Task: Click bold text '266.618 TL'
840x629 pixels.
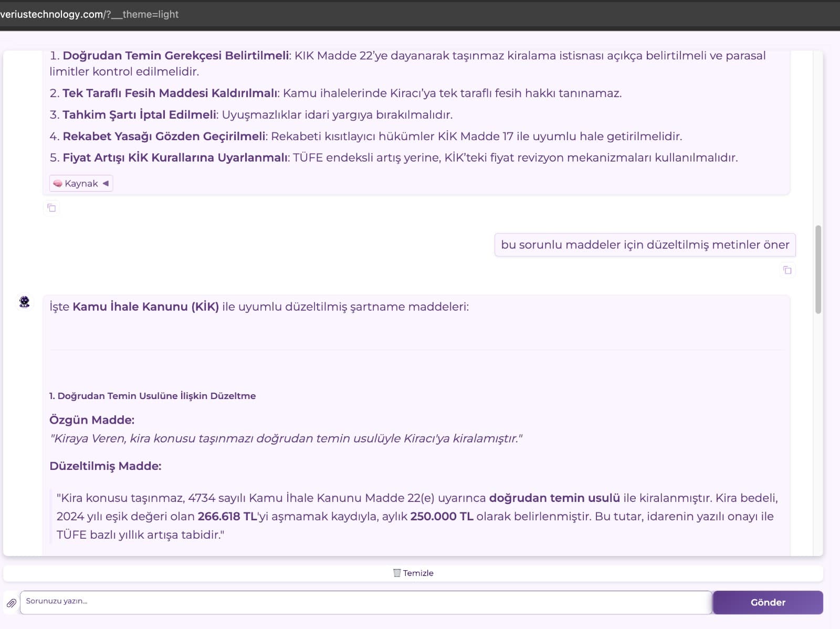Action: point(227,516)
